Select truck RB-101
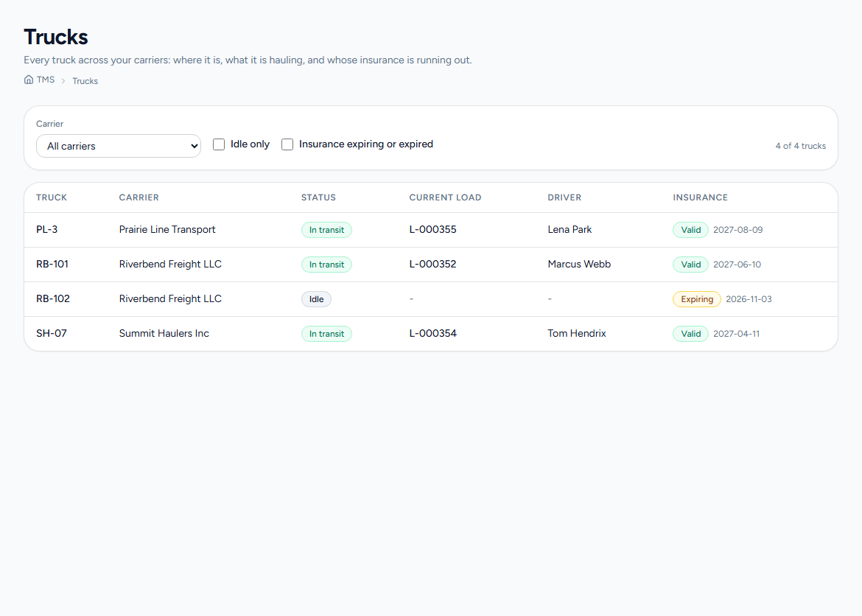 tap(52, 264)
